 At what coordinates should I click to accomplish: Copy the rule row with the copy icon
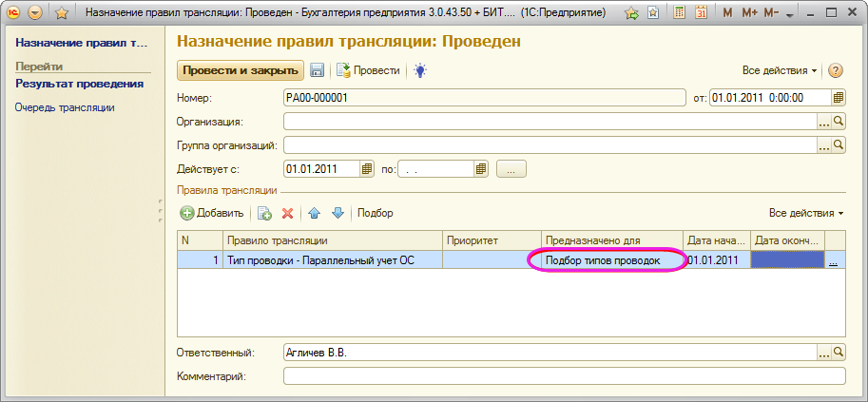[x=265, y=214]
